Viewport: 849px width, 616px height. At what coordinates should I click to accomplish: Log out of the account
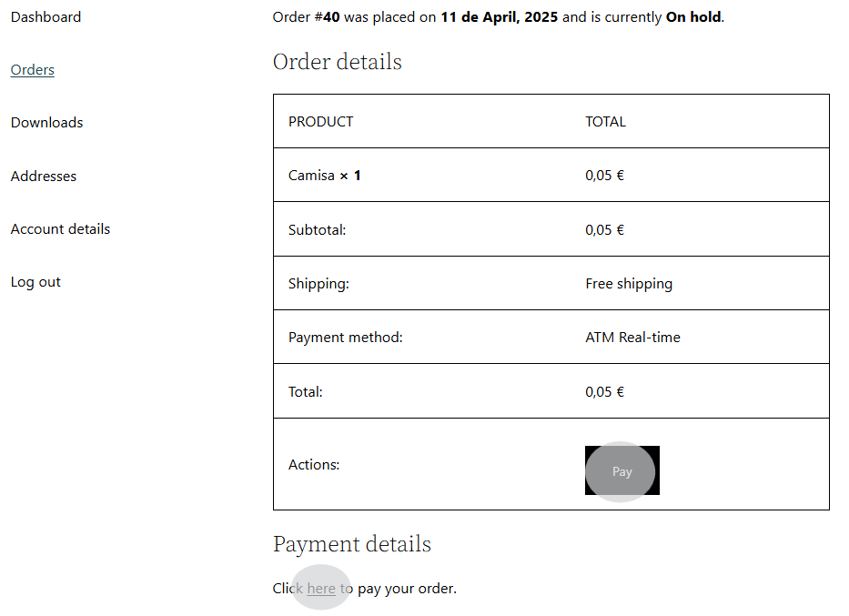pos(35,282)
